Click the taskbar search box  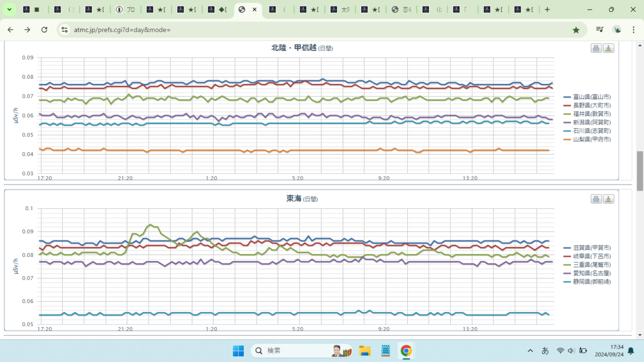(302, 351)
